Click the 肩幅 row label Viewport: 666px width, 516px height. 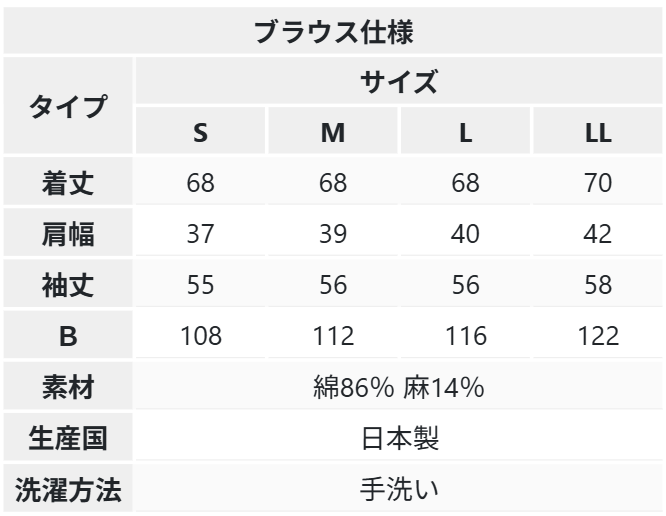click(x=67, y=235)
